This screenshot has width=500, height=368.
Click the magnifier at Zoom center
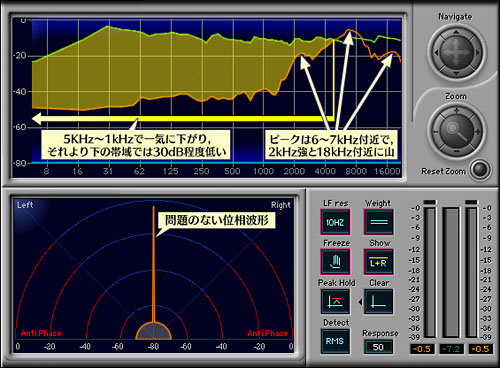pyautogui.click(x=456, y=131)
